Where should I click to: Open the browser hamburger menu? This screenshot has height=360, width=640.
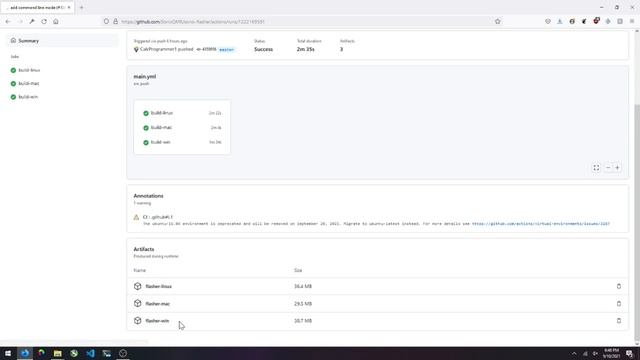click(632, 21)
